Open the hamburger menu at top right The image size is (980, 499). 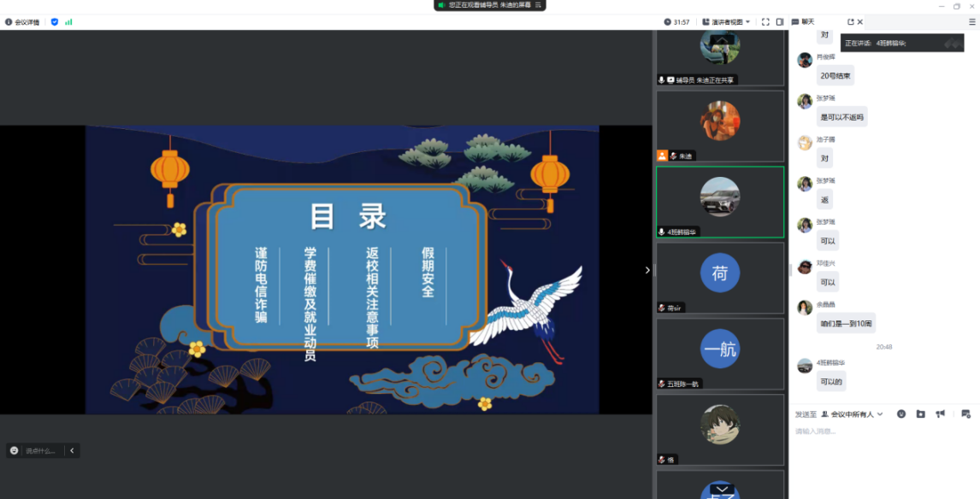(971, 22)
